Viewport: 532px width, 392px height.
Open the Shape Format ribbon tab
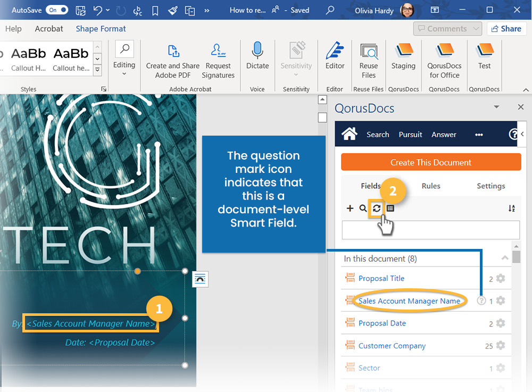pyautogui.click(x=101, y=28)
